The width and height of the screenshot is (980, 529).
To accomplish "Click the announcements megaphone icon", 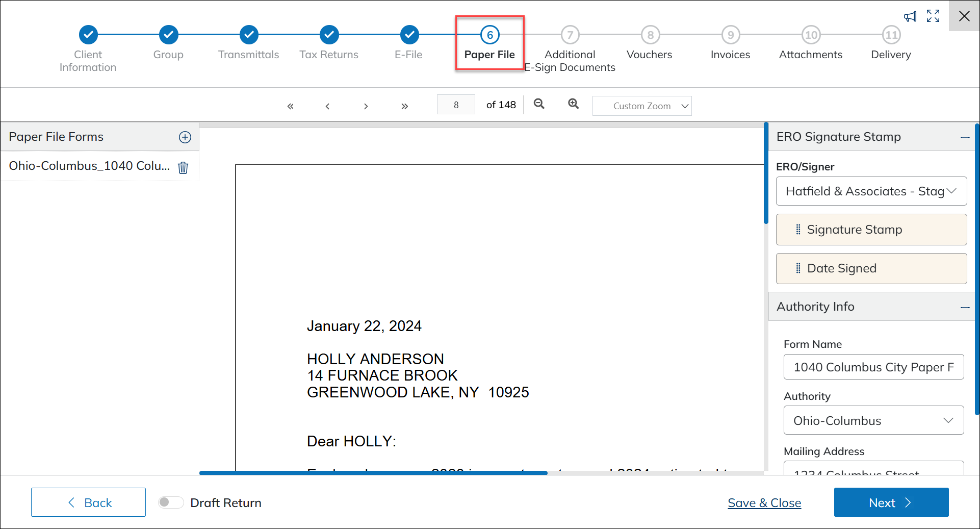I will tap(910, 17).
